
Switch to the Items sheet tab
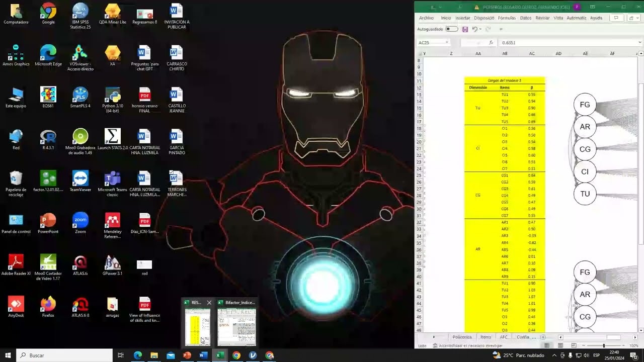pos(486,337)
